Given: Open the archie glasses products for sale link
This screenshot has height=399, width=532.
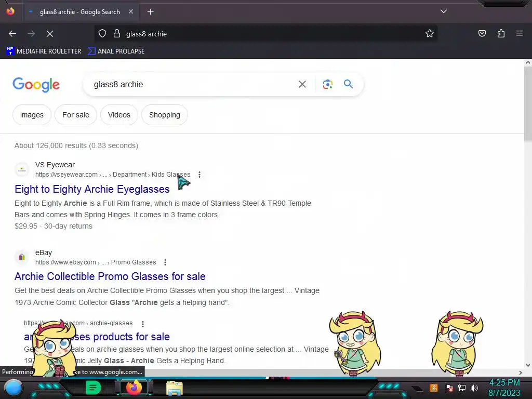Looking at the screenshot, I should click(x=97, y=337).
